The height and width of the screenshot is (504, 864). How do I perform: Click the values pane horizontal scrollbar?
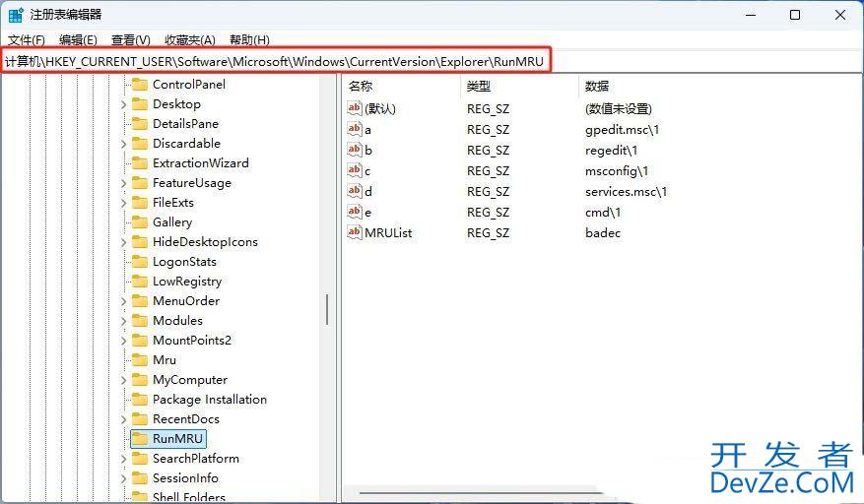pos(480,492)
